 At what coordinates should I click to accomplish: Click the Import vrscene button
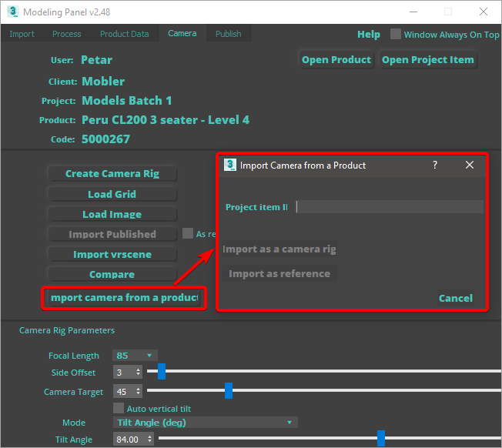[112, 254]
